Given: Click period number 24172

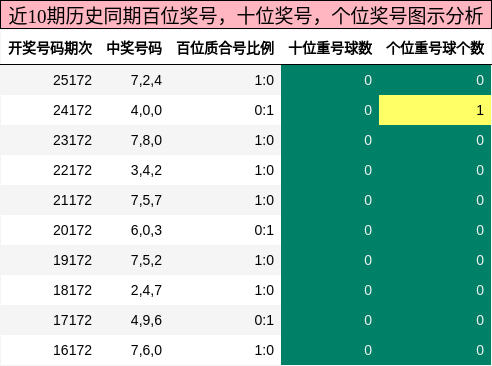Looking at the screenshot, I should pos(72,110).
